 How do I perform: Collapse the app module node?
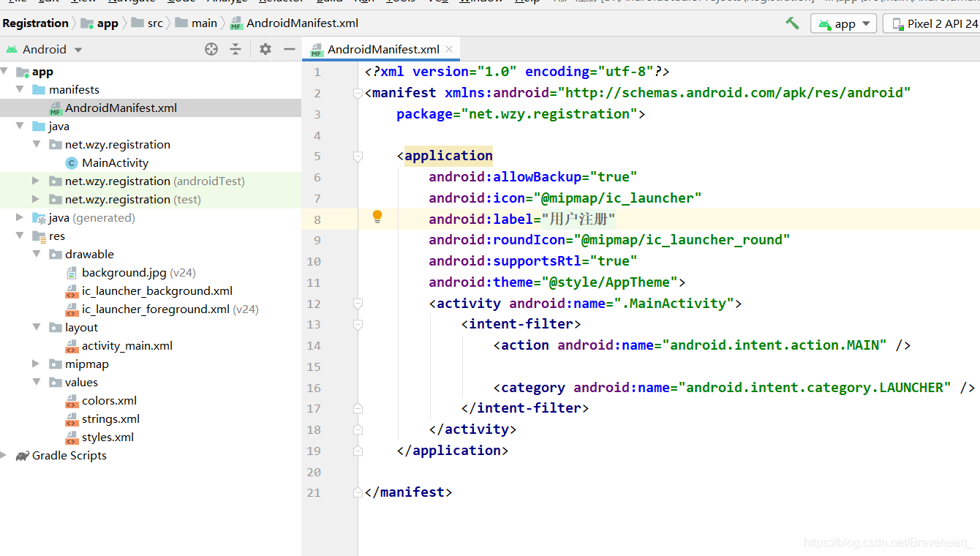[4, 72]
